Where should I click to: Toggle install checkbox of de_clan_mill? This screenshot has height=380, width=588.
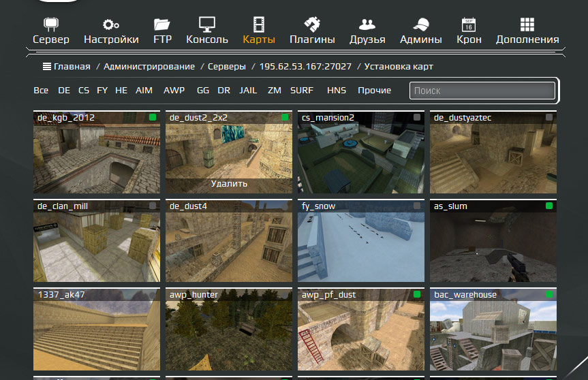coord(153,206)
